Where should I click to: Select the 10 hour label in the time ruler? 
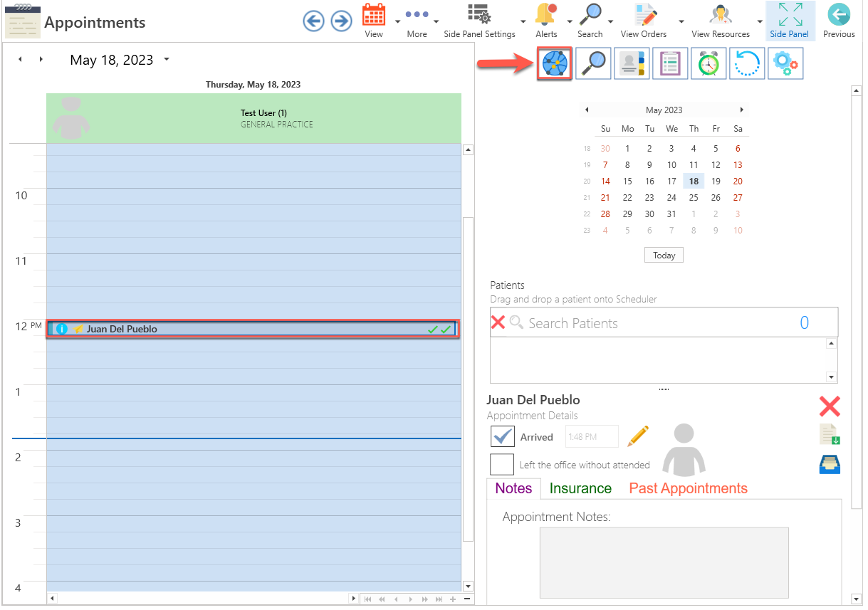click(21, 195)
